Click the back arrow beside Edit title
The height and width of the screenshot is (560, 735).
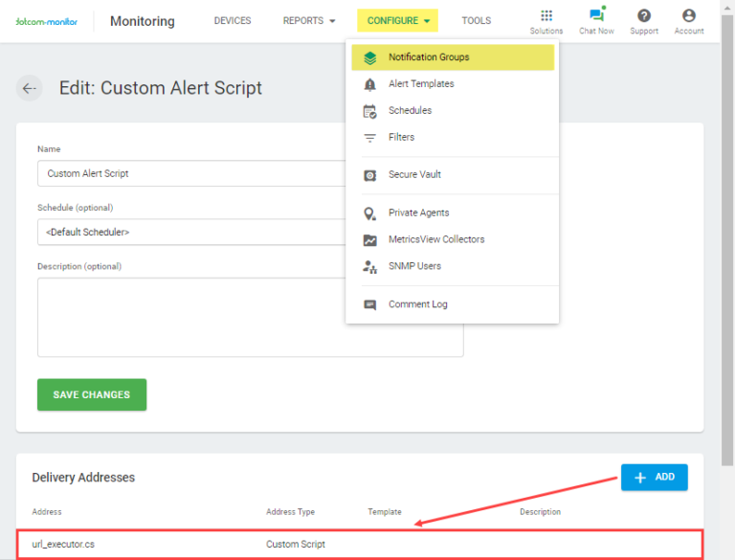pyautogui.click(x=30, y=88)
